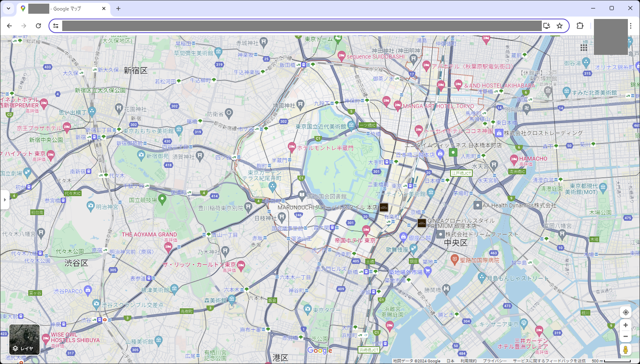640x364 pixels.
Task: Expand the collapsed side panel arrow
Action: pos(4,200)
